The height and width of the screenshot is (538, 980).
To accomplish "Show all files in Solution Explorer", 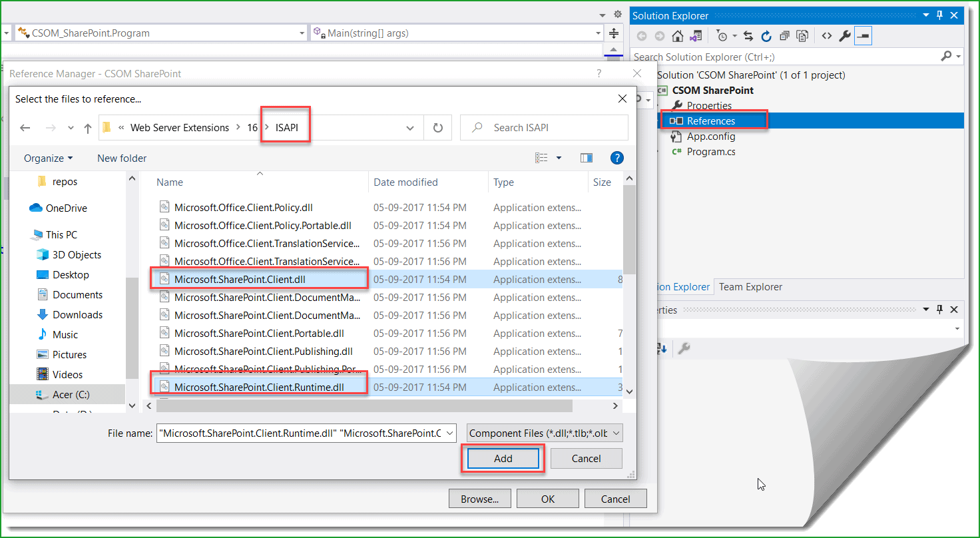I will point(802,35).
